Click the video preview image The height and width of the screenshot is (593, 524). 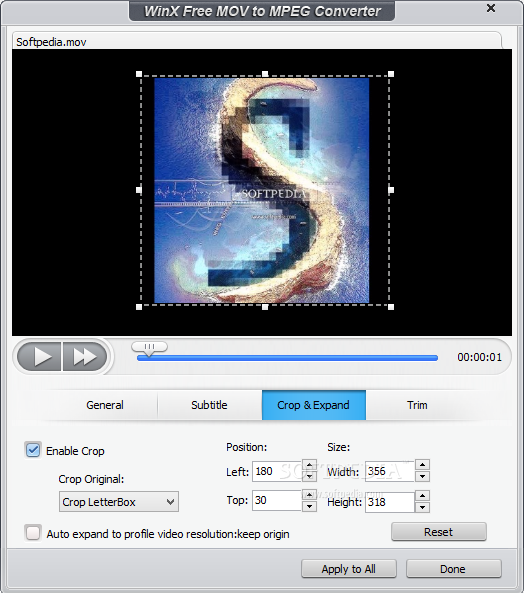click(262, 190)
